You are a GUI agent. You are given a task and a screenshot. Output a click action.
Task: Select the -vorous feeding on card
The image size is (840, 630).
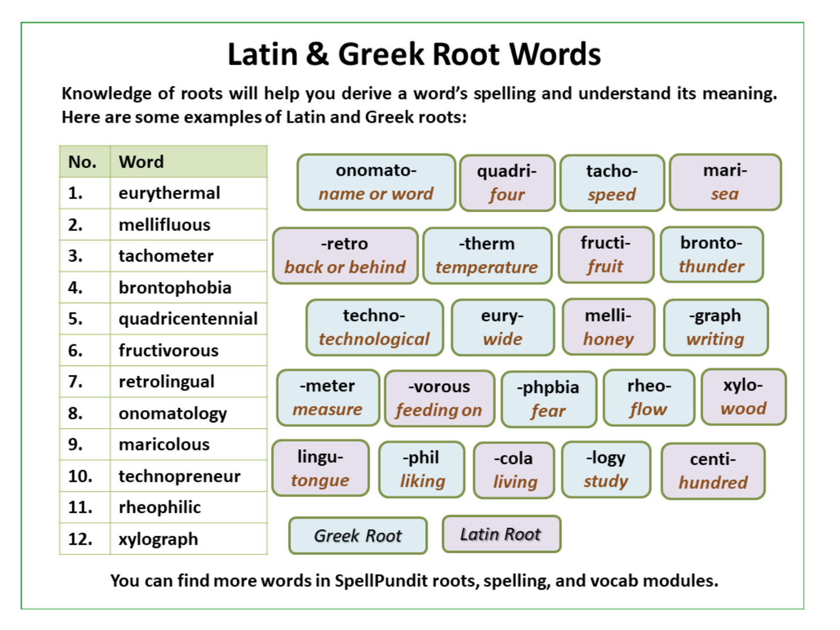tap(439, 398)
